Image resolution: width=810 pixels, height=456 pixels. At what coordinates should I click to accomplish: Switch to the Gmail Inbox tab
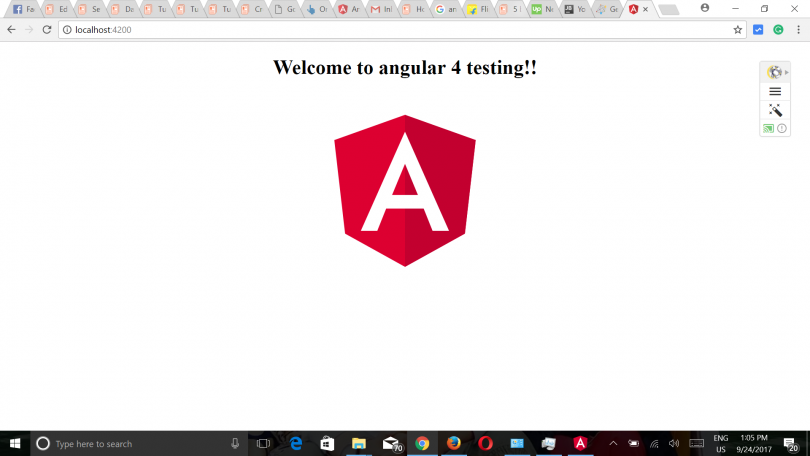click(381, 9)
